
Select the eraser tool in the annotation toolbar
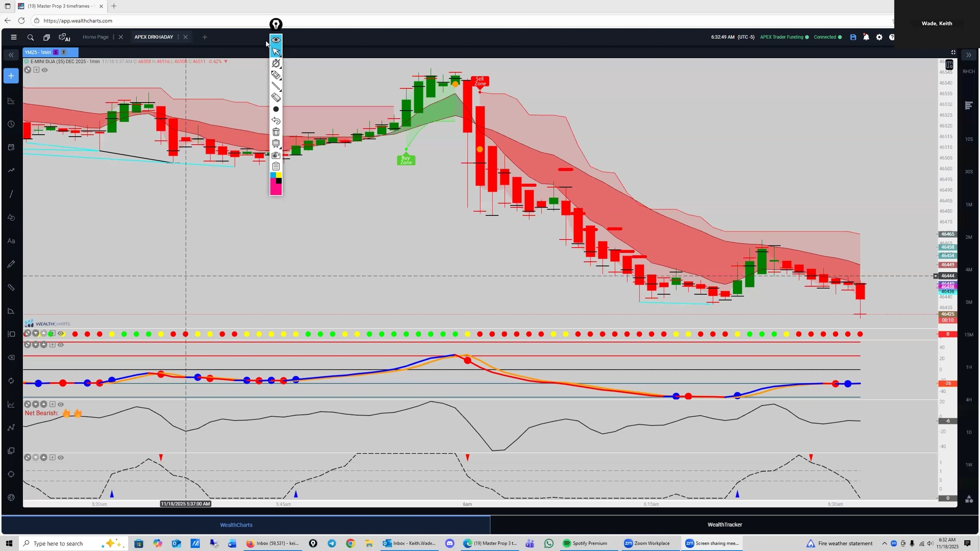click(x=276, y=97)
